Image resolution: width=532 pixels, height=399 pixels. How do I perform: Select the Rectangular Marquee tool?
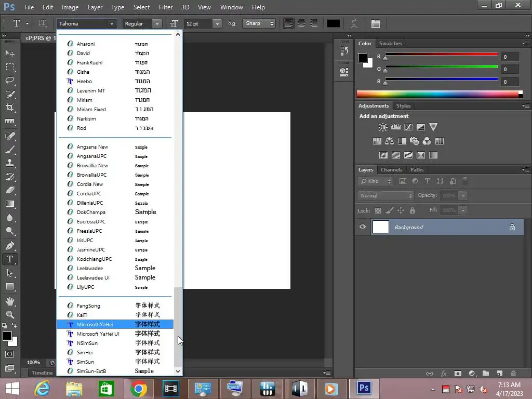[10, 67]
